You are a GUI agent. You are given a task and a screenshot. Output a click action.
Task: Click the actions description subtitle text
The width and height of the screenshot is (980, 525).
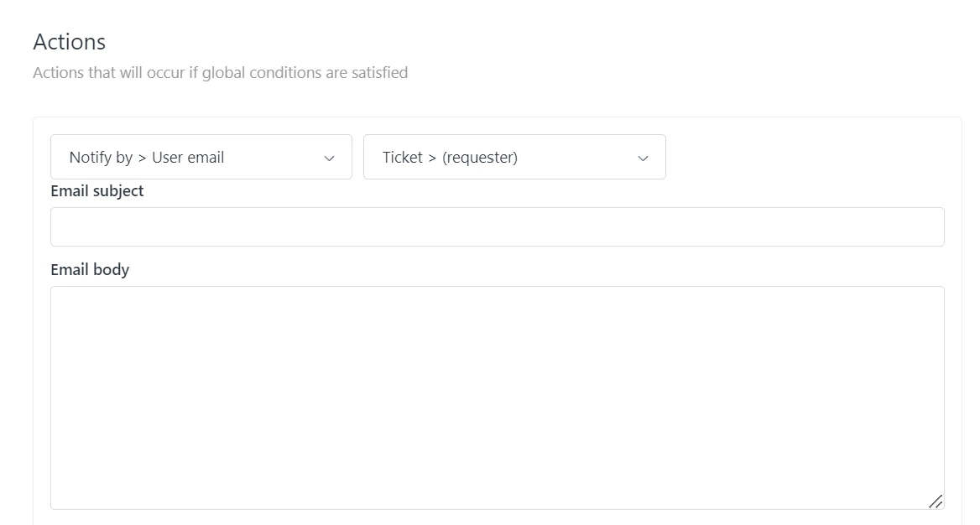point(220,73)
